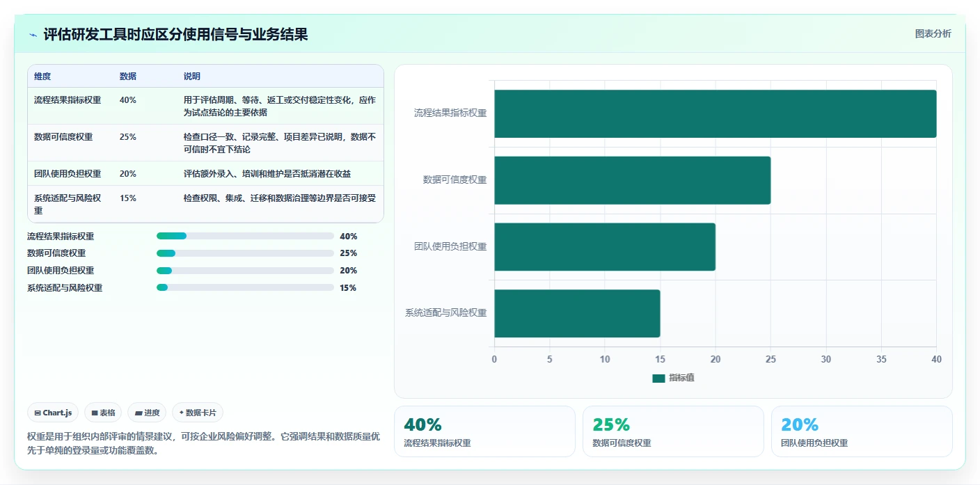Click the 数据可信度权重 progress bar
Screen dimensions: 980x485
click(245, 253)
